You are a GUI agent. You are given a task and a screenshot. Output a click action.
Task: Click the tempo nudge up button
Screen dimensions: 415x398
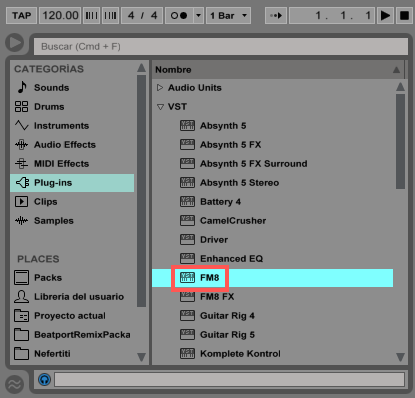tap(110, 16)
